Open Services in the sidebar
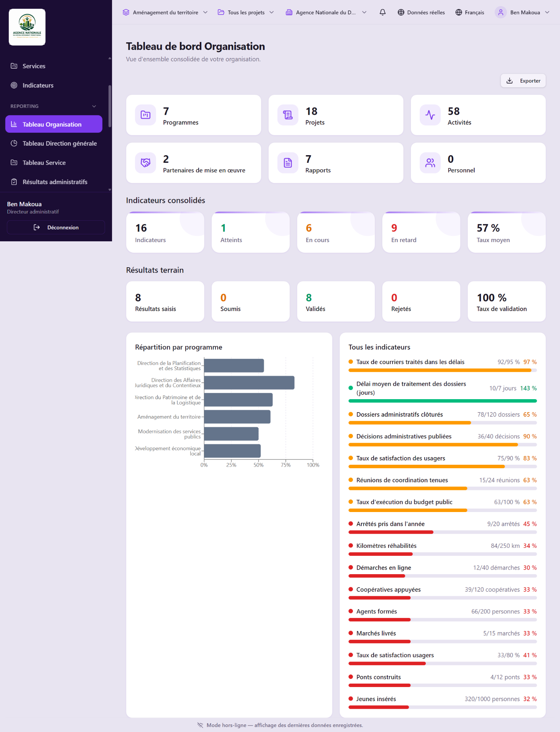The width and height of the screenshot is (560, 732). 54,66
